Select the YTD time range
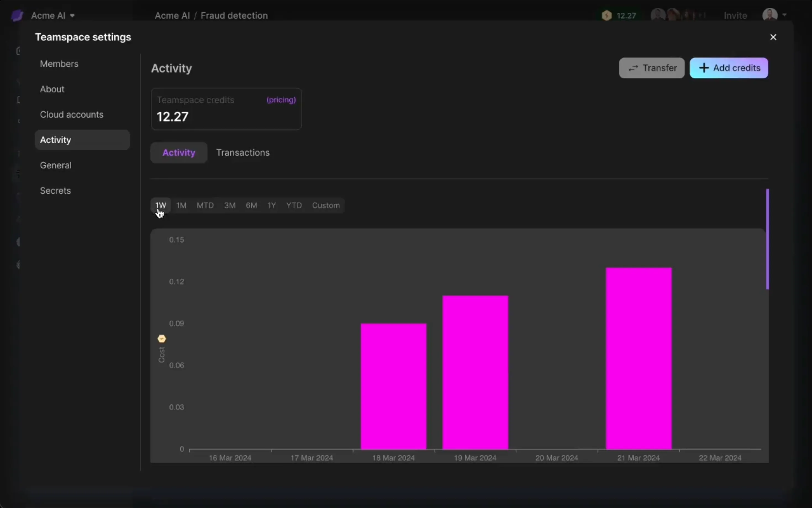 pos(294,205)
